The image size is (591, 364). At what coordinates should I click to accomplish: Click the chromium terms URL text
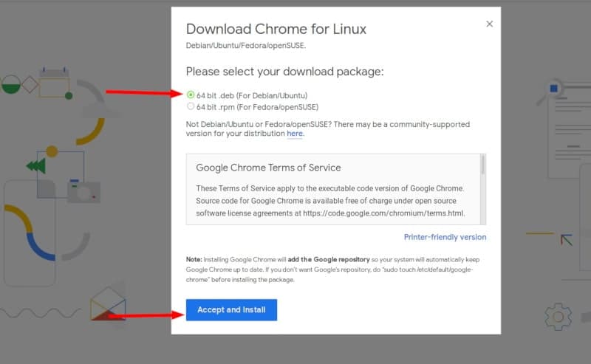[x=383, y=213]
